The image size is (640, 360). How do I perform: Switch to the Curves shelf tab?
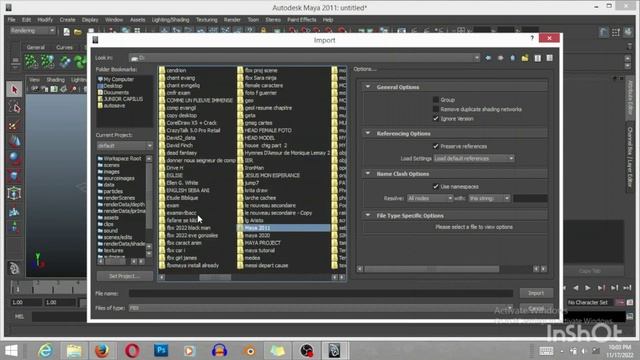64,47
